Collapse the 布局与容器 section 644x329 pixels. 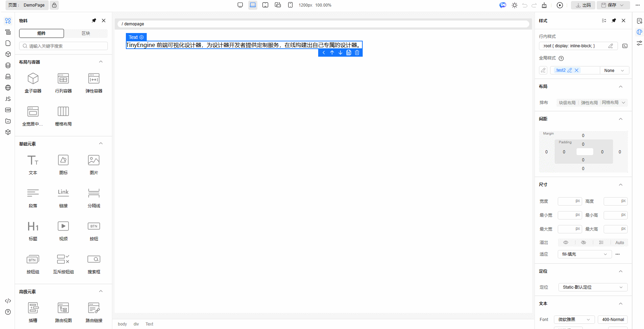101,62
